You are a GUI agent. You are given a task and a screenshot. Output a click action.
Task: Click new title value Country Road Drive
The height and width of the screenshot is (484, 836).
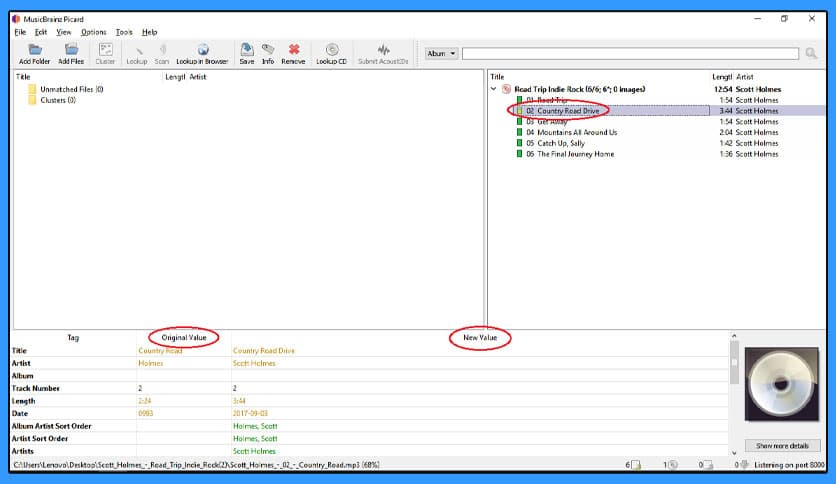click(x=264, y=351)
